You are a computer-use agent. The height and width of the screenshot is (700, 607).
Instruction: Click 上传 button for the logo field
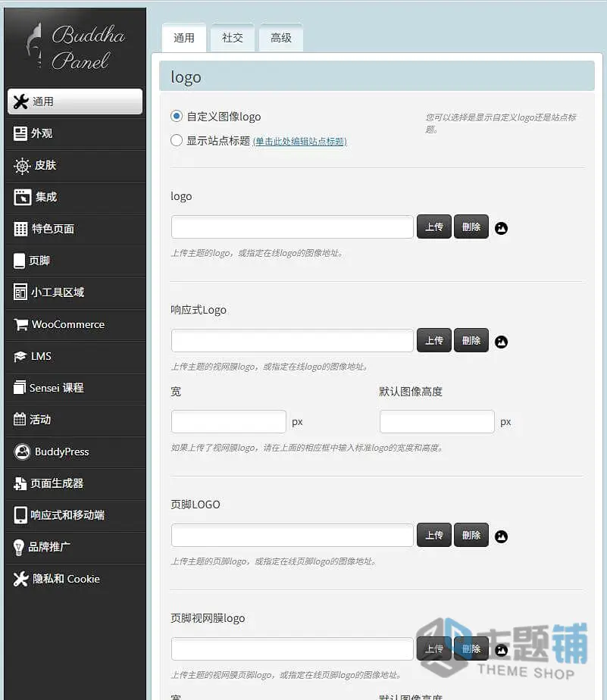[434, 227]
